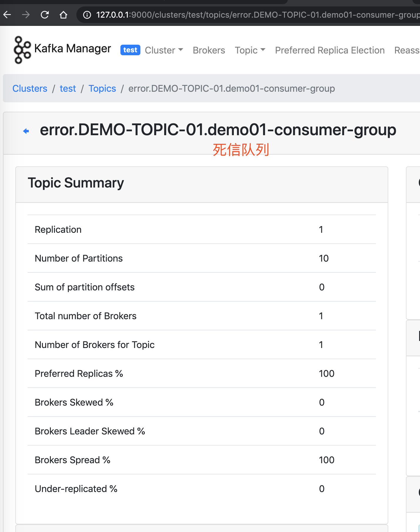
Task: Follow the Clusters breadcrumb link
Action: point(30,88)
